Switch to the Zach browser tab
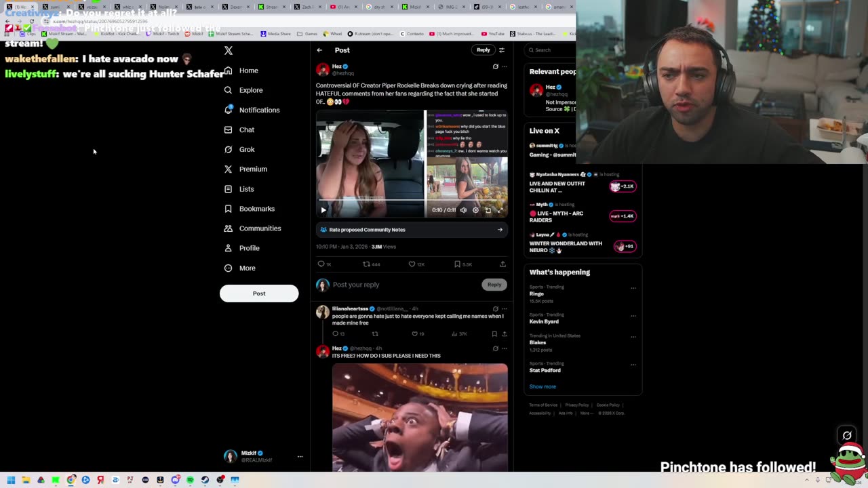The image size is (868, 488). coord(307,7)
